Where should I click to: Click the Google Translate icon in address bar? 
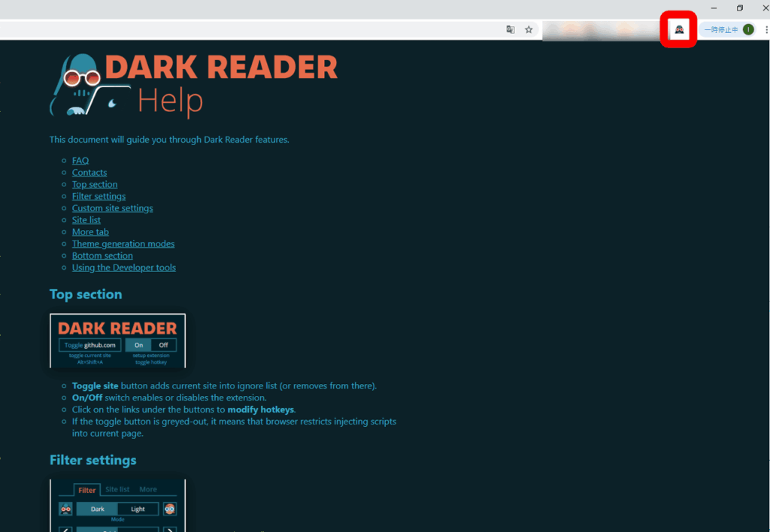(x=511, y=29)
